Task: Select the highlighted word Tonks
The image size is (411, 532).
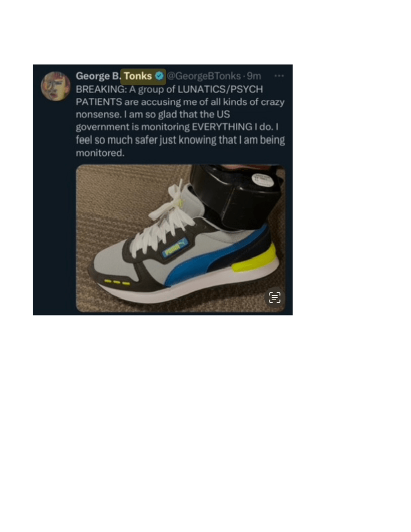Action: click(138, 76)
